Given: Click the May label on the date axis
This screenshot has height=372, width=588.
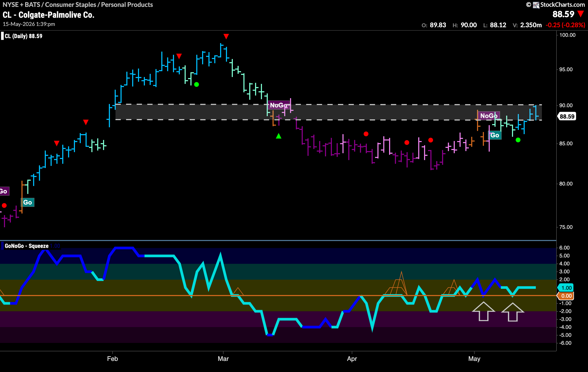Looking at the screenshot, I should [474, 359].
